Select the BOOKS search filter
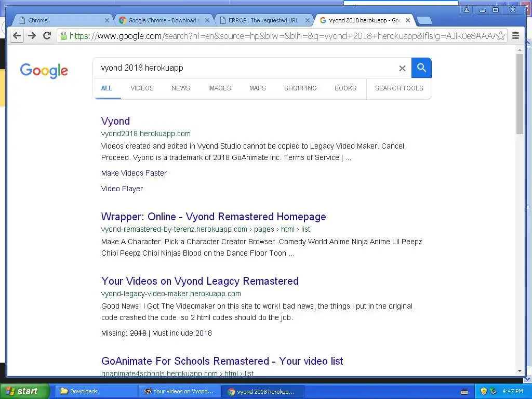 345,88
